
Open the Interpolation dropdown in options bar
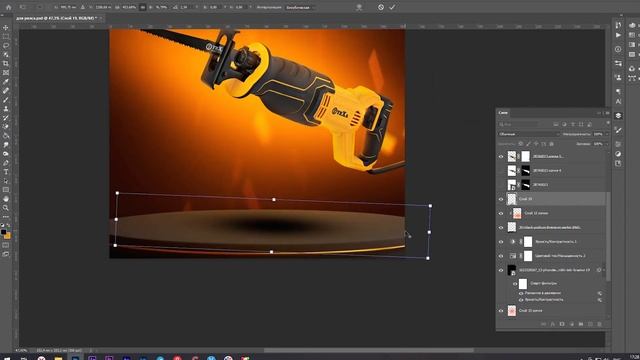click(300, 7)
